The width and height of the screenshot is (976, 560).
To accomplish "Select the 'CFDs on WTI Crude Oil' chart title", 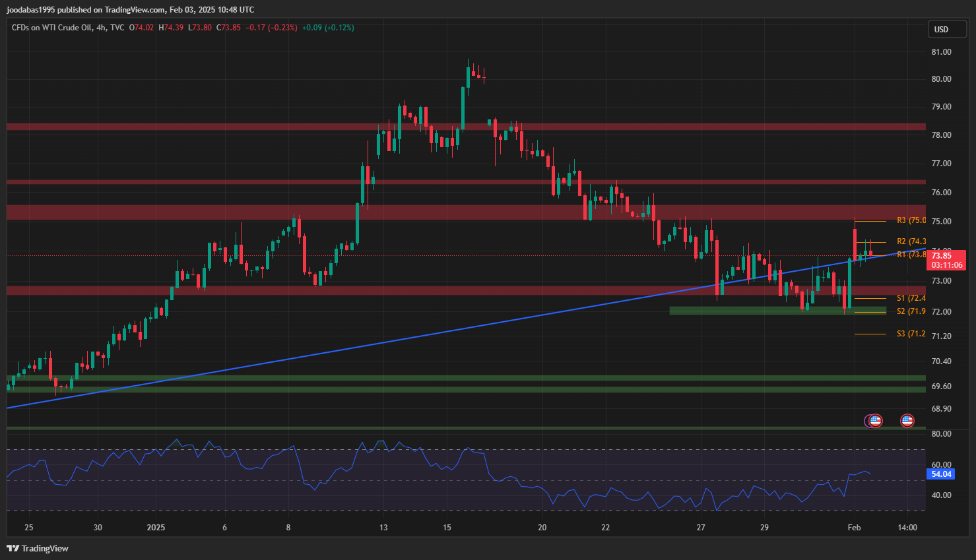I will [x=51, y=28].
